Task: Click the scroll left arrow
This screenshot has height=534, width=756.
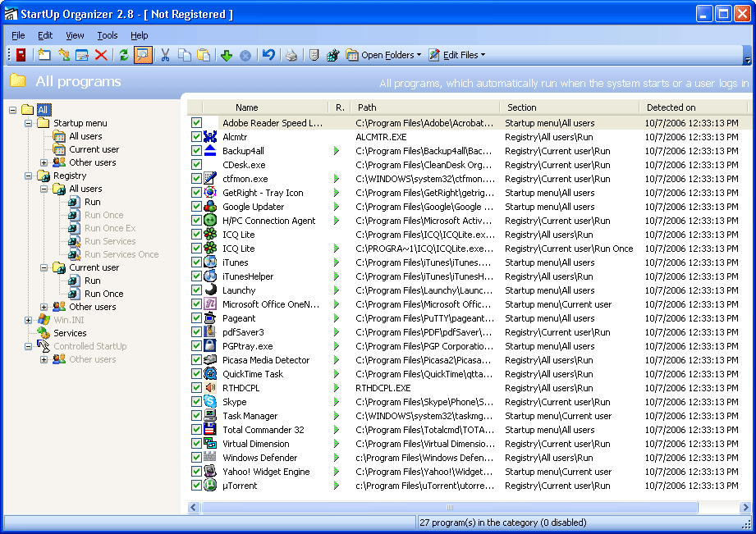Action: [194, 507]
